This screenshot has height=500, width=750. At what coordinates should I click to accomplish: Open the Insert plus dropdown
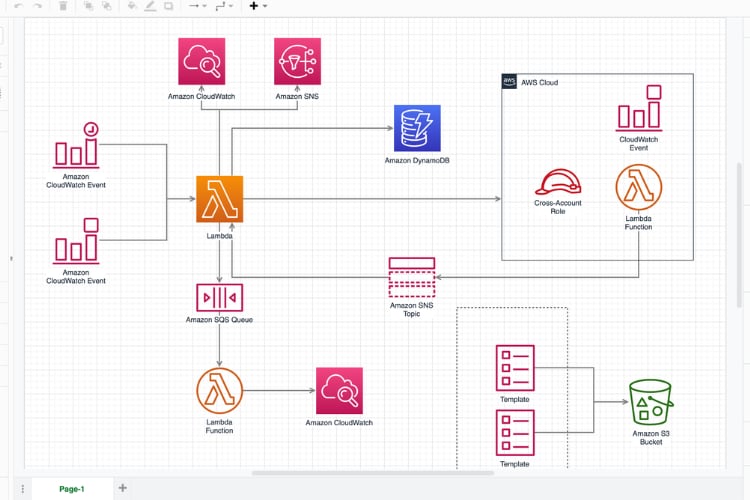point(258,6)
